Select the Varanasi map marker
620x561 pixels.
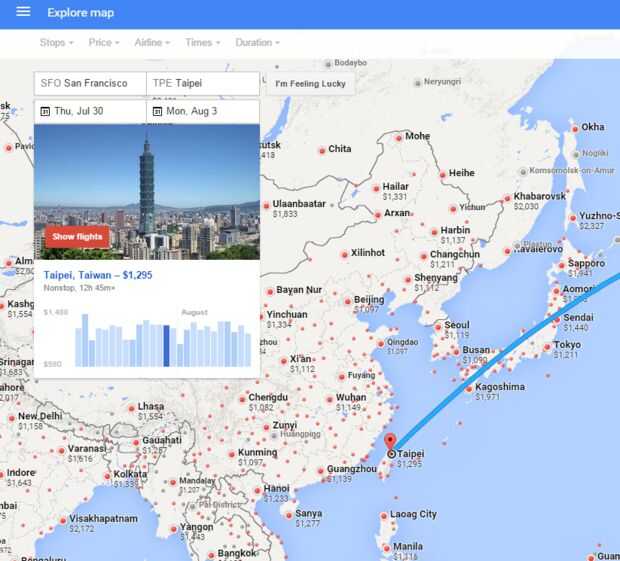tap(61, 451)
